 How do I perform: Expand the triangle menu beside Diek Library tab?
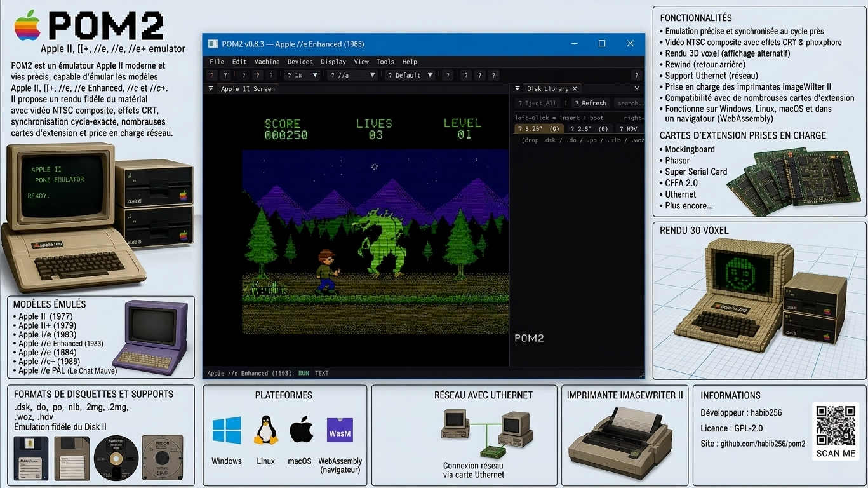pos(517,89)
